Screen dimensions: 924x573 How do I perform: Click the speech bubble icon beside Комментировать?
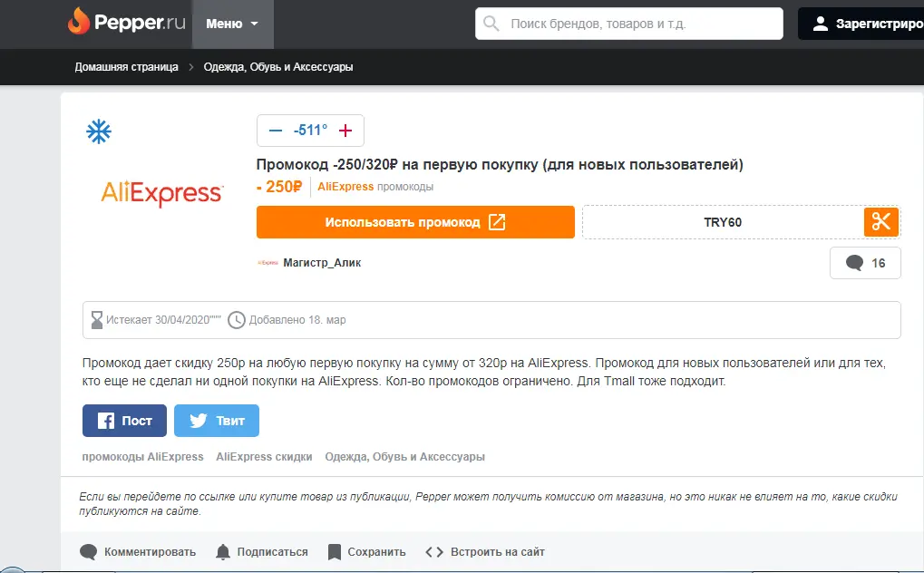coord(88,552)
